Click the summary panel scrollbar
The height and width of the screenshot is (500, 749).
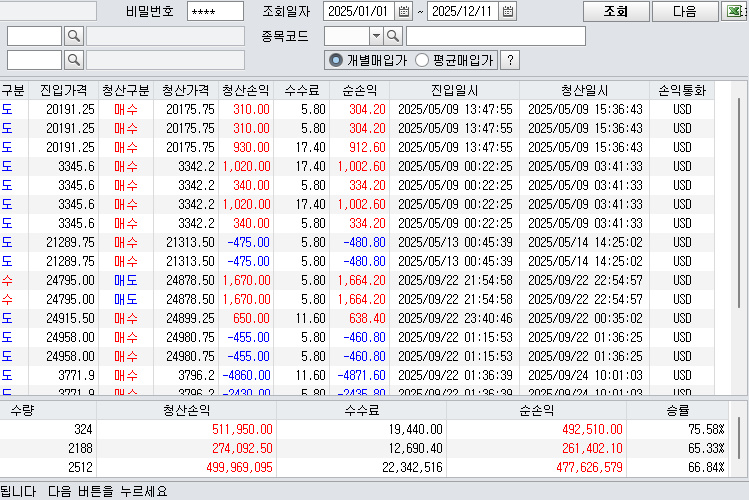[x=739, y=439]
